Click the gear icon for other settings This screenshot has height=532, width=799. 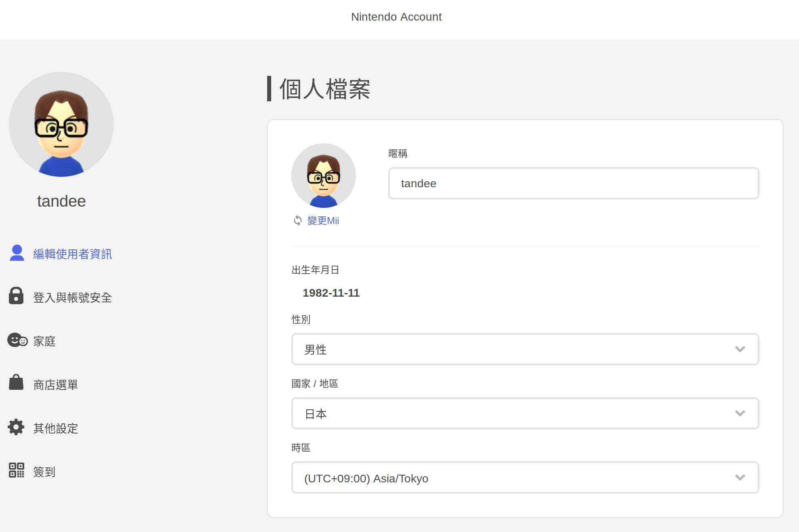(16, 427)
